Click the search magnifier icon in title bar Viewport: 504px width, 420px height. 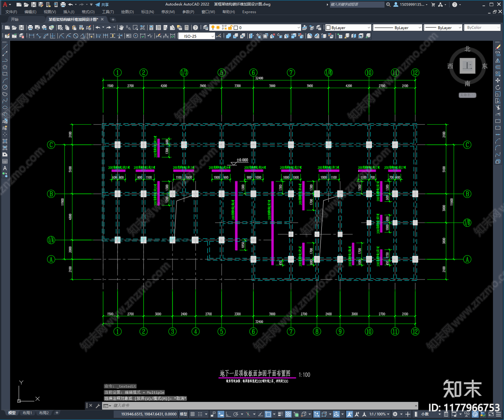(x=388, y=4)
